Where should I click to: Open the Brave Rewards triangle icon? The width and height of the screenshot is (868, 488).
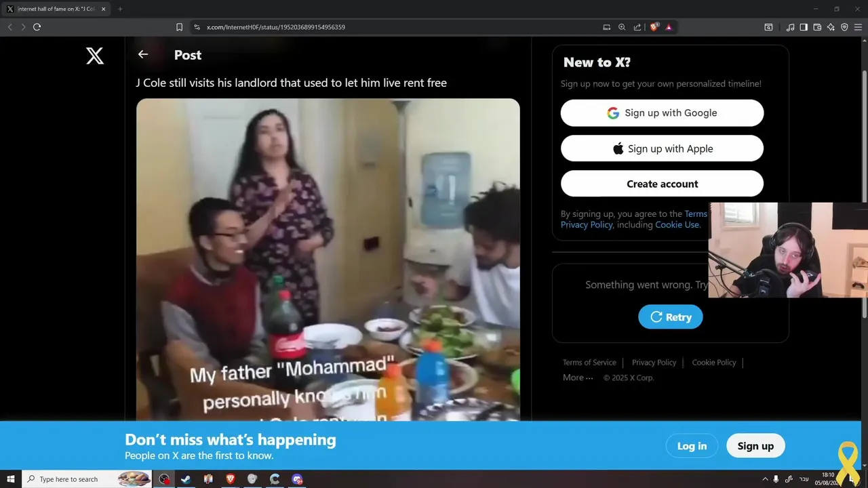[x=669, y=27]
